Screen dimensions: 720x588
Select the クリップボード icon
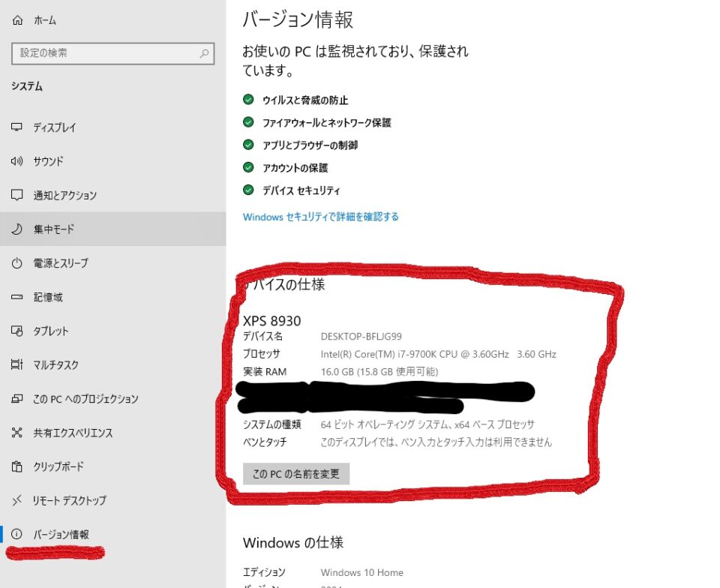[x=19, y=466]
